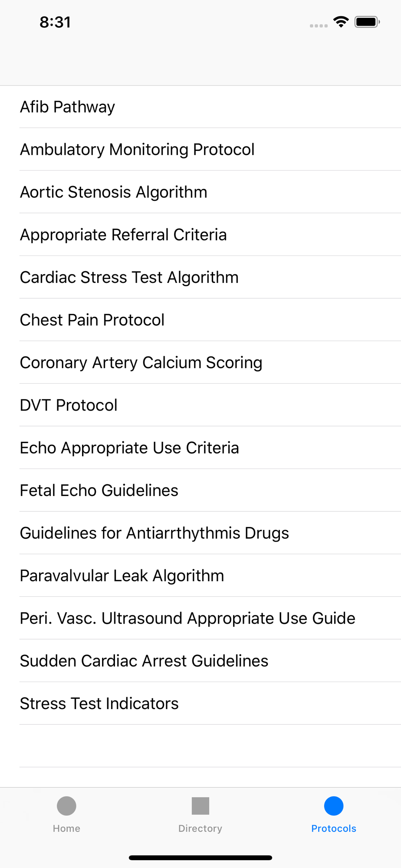Tap the Directory tab square icon
Viewport: 401px width, 868px height.
point(200,806)
